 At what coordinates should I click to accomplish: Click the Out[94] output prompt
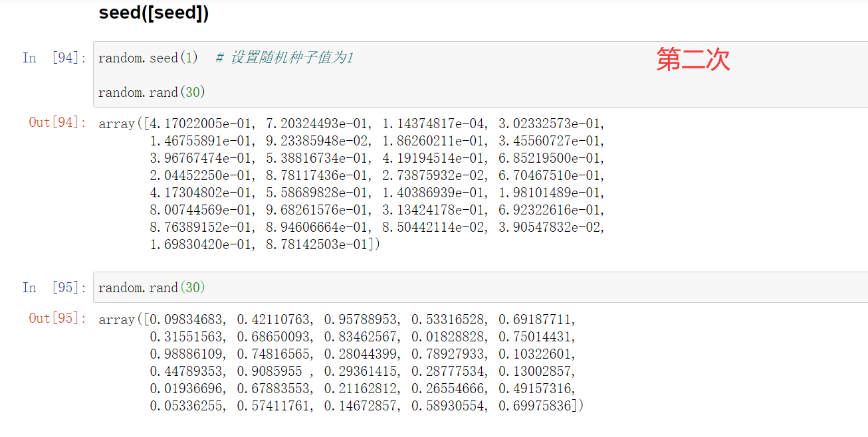tap(58, 122)
